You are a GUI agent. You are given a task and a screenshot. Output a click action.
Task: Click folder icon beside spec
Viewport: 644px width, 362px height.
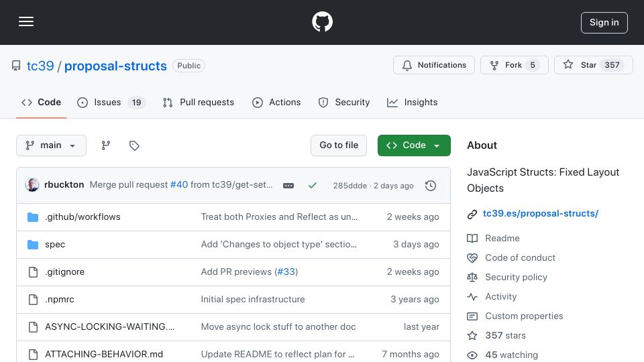[33, 244]
